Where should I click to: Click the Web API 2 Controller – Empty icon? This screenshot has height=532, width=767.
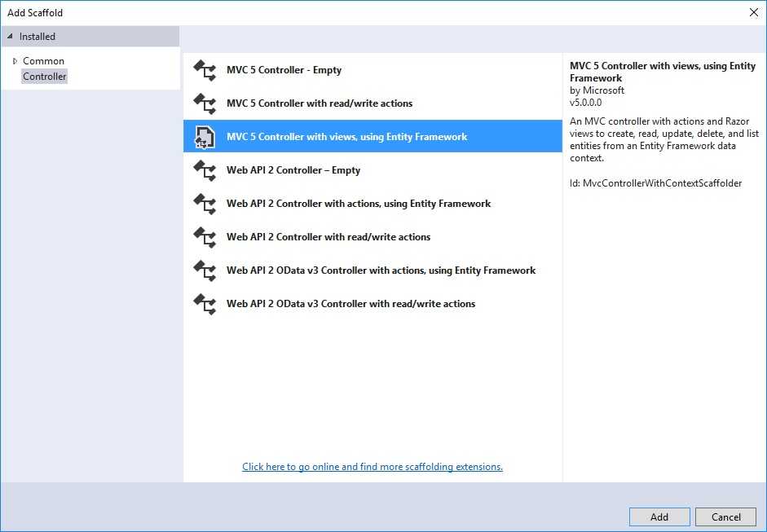pos(205,170)
